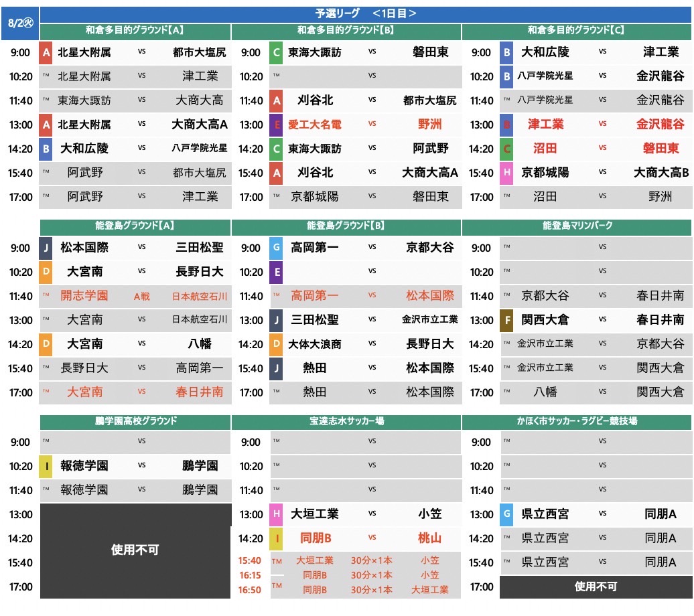Select the brown F badge beside 関西大倉
This screenshot has height=616, width=694.
(x=506, y=320)
